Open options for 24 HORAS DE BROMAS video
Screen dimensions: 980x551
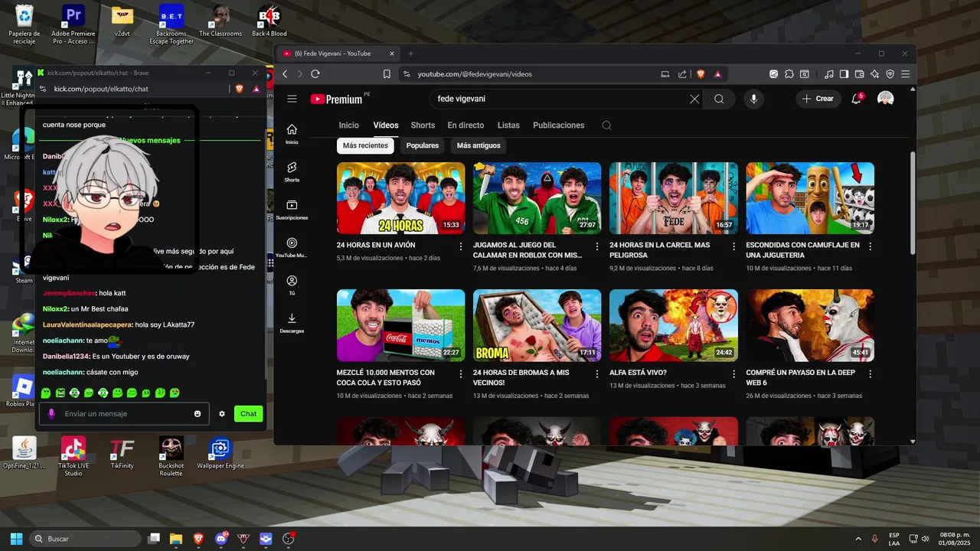click(x=597, y=373)
